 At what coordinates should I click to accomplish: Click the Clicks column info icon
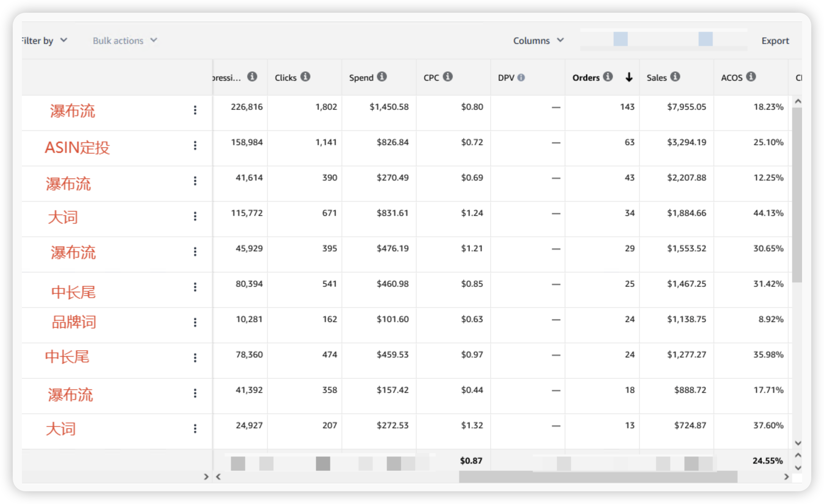[x=305, y=76]
